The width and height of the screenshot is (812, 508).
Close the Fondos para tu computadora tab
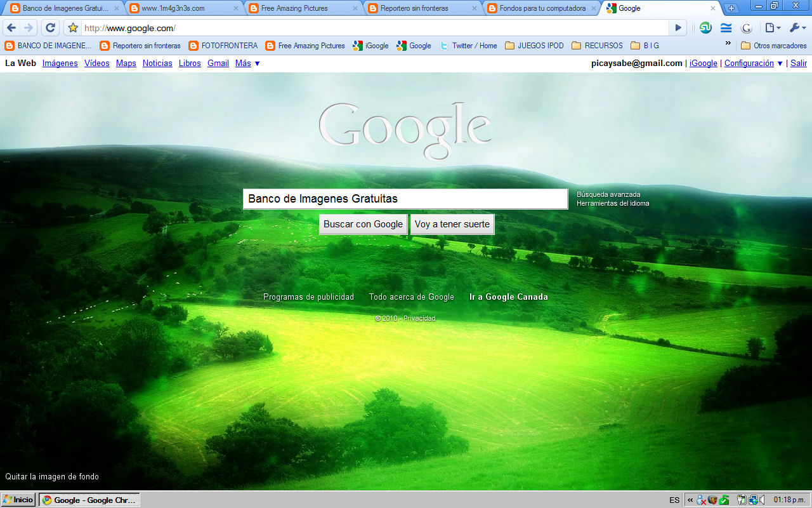click(x=593, y=8)
